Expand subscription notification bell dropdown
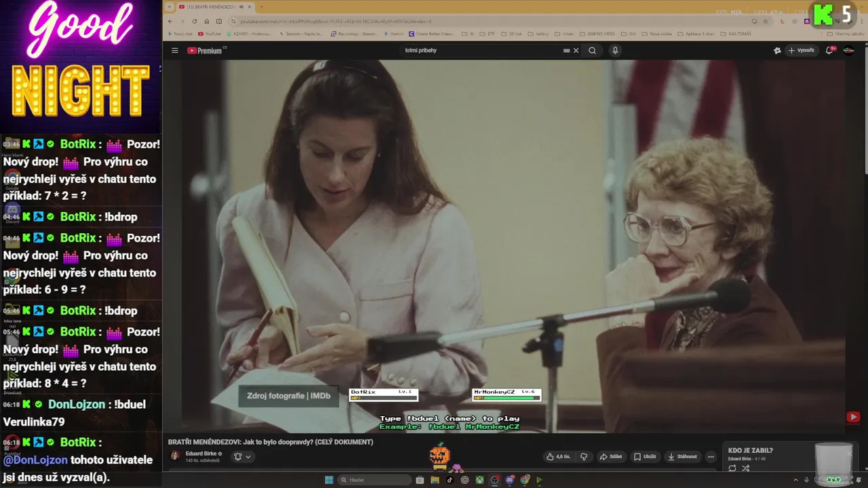 (242, 457)
